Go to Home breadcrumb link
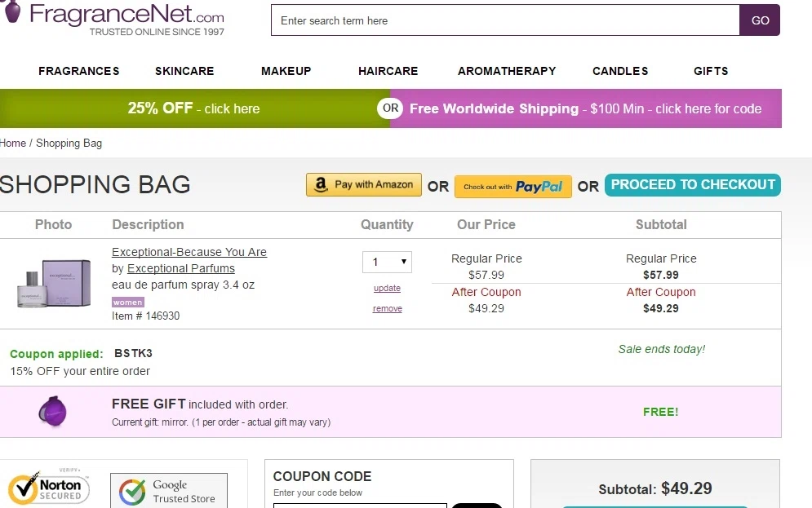 pyautogui.click(x=13, y=143)
